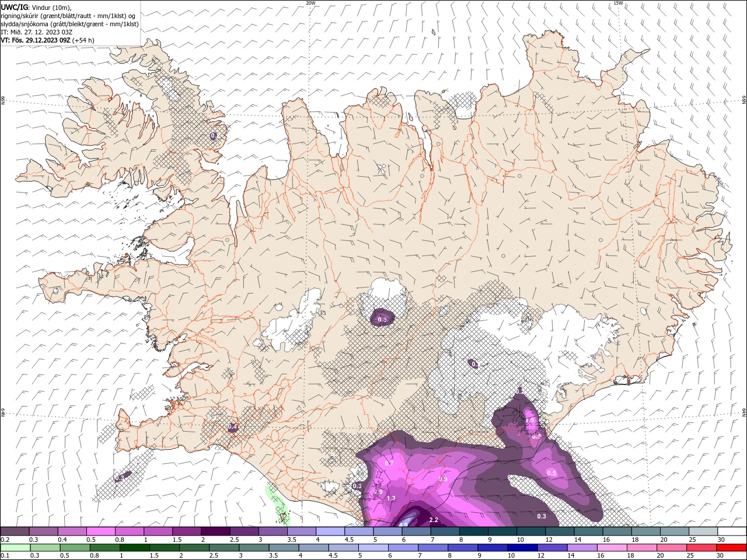Click the '0.4' value in southwest Iceland

click(x=232, y=427)
